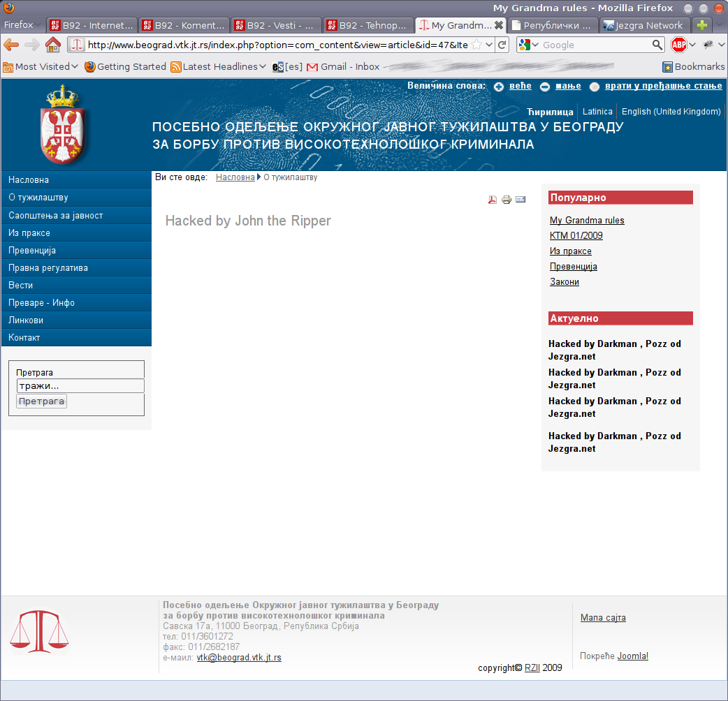Viewport: 728px width, 701px height.
Task: Bookmark this page with the star icon
Action: tap(476, 45)
